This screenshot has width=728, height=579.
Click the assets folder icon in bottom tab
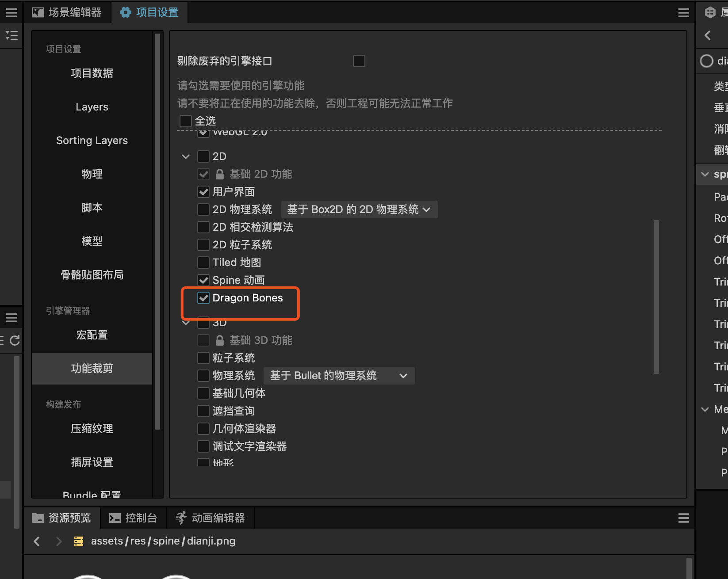38,518
